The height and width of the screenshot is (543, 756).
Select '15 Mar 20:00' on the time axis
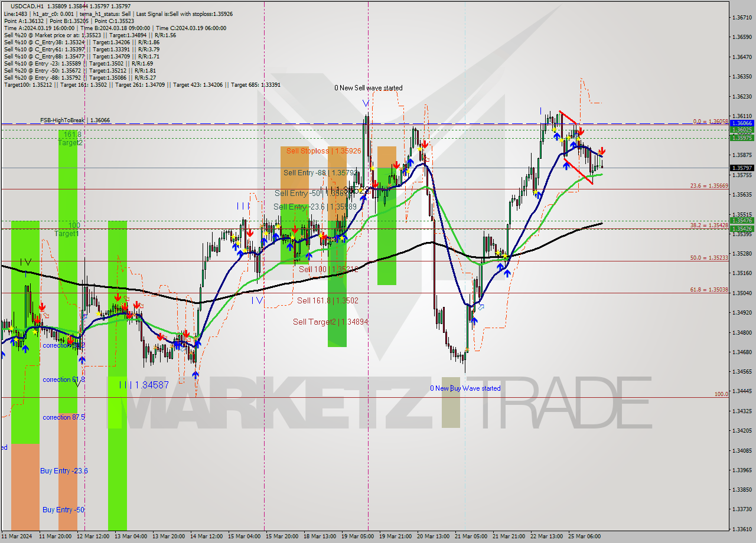click(282, 537)
